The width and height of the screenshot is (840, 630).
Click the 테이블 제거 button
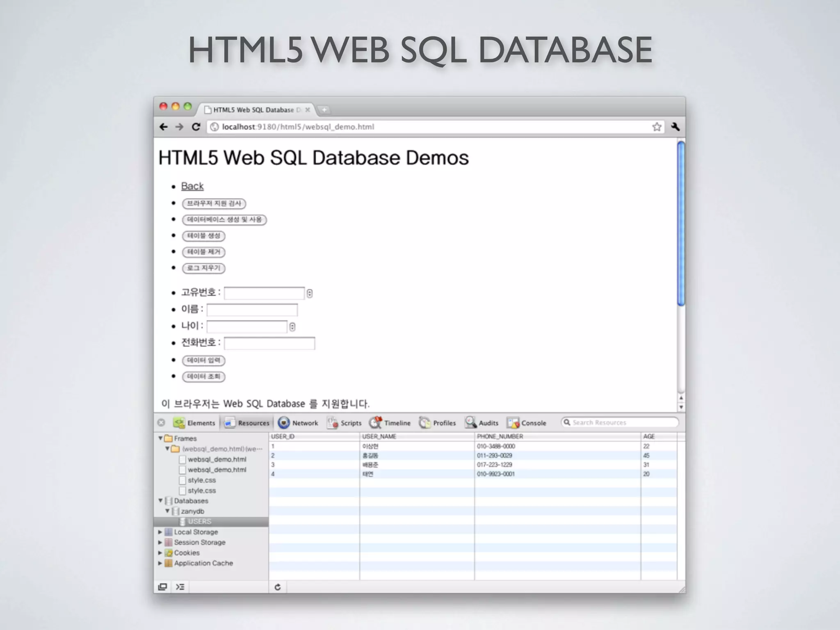[x=204, y=252]
